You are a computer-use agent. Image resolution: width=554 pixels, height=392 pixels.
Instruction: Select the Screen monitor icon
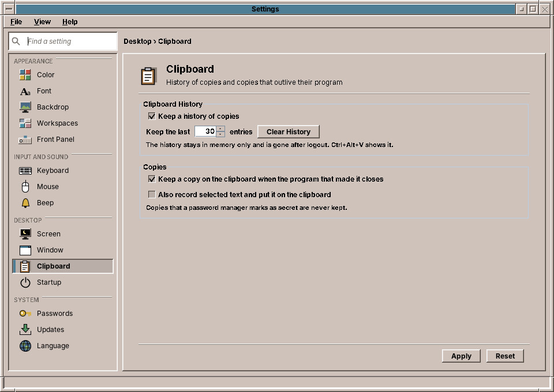[25, 234]
